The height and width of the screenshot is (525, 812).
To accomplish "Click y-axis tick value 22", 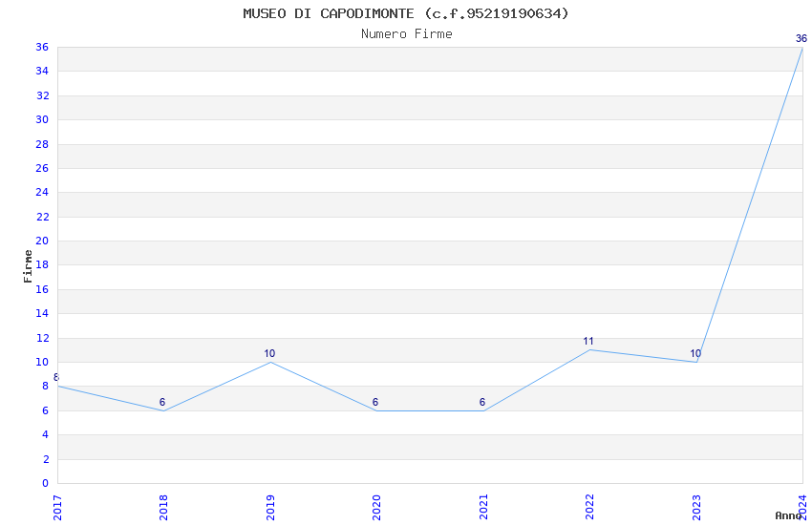I will coord(42,217).
